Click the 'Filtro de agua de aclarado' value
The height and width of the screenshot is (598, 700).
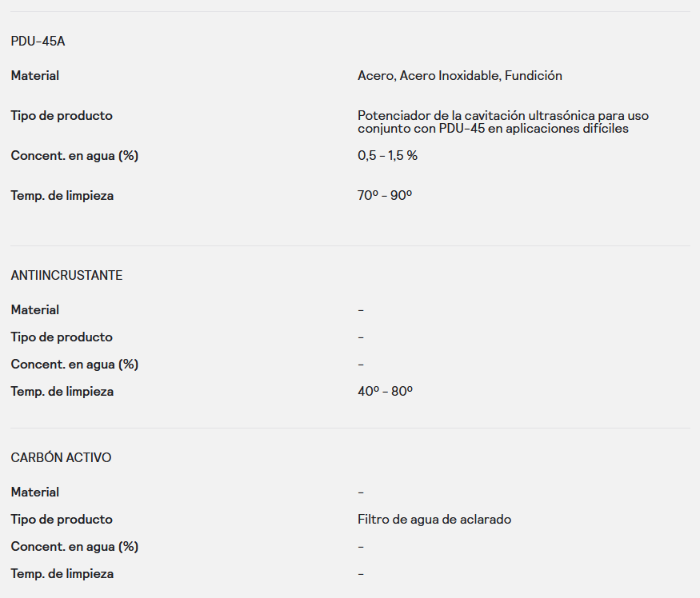pyautogui.click(x=434, y=520)
